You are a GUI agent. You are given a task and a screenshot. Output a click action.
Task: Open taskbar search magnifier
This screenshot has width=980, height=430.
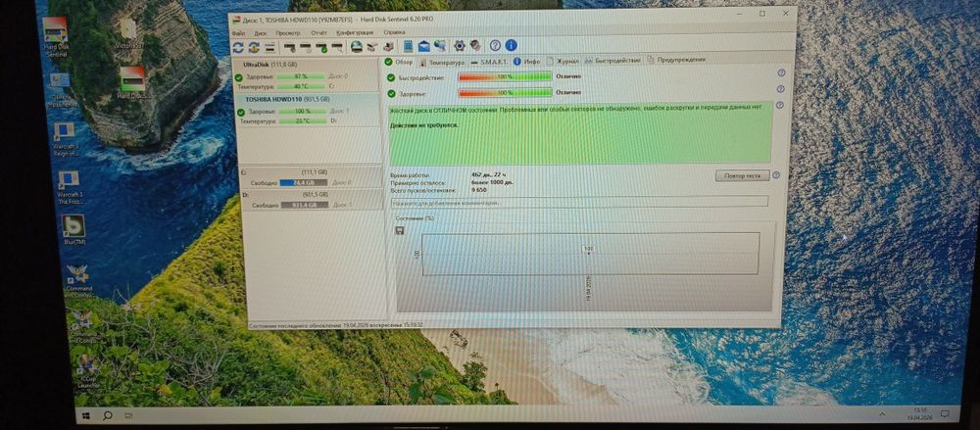108,415
